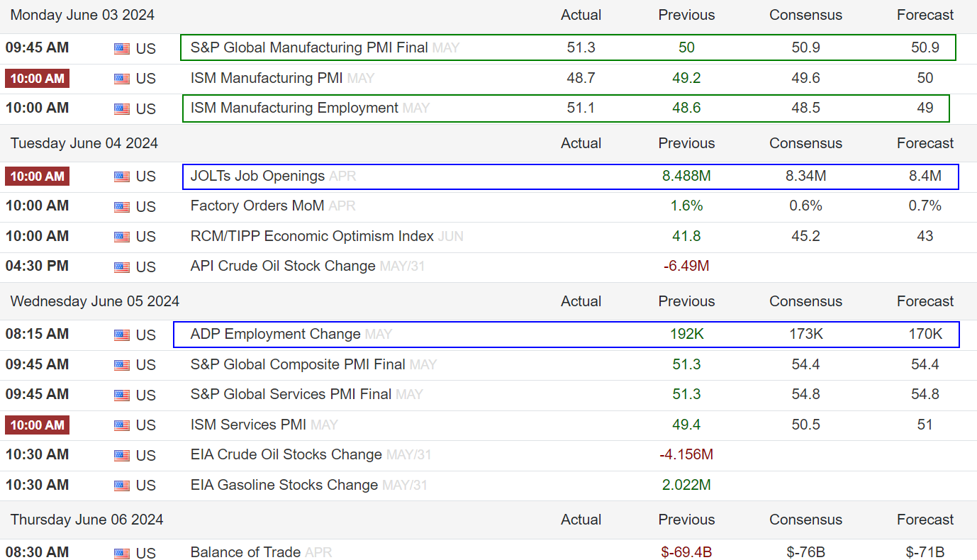Open the S&P Global Manufacturing PMI Final event
Screen dimensions: 977x560
click(x=309, y=47)
